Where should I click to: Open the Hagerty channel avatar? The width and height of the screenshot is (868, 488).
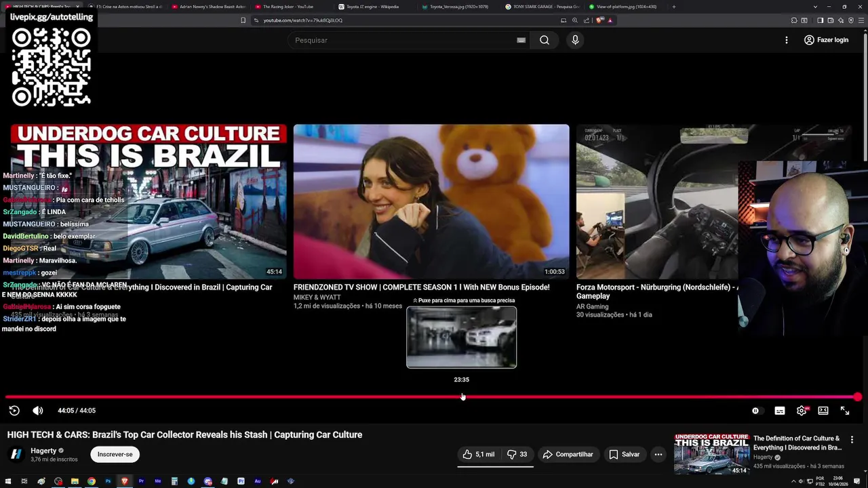pyautogui.click(x=16, y=454)
